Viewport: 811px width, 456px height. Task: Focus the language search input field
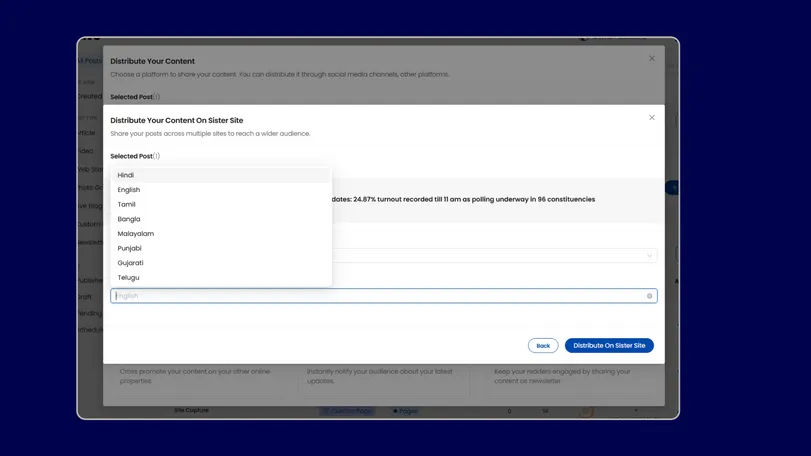point(383,296)
